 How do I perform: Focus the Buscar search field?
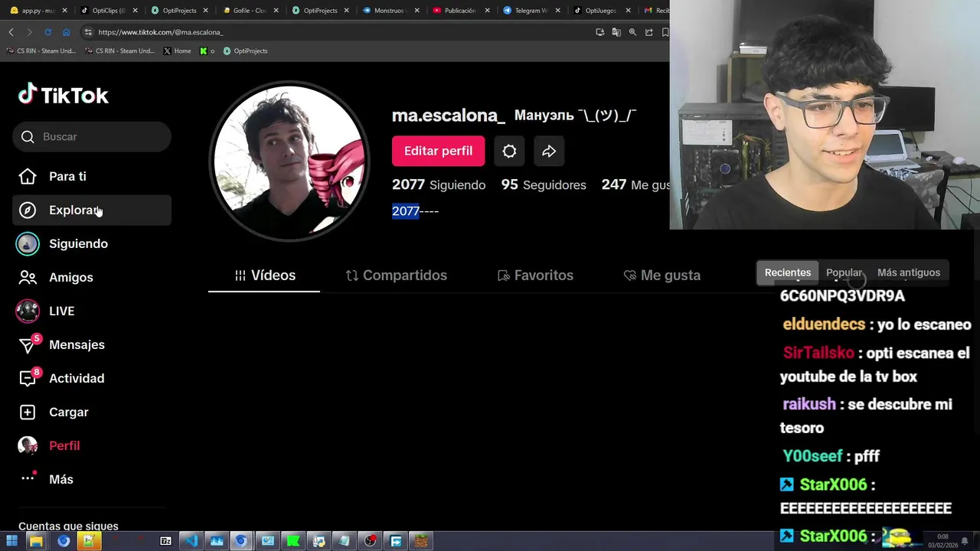pyautogui.click(x=91, y=136)
